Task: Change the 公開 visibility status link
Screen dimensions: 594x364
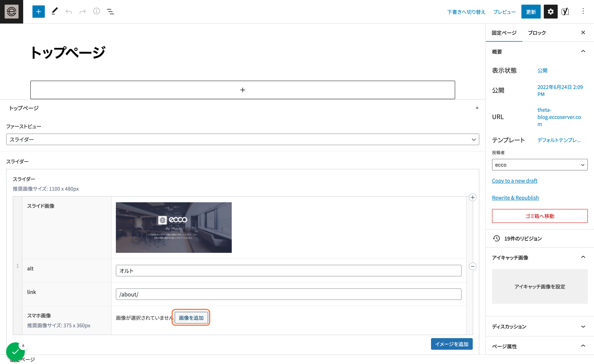Action: click(542, 71)
